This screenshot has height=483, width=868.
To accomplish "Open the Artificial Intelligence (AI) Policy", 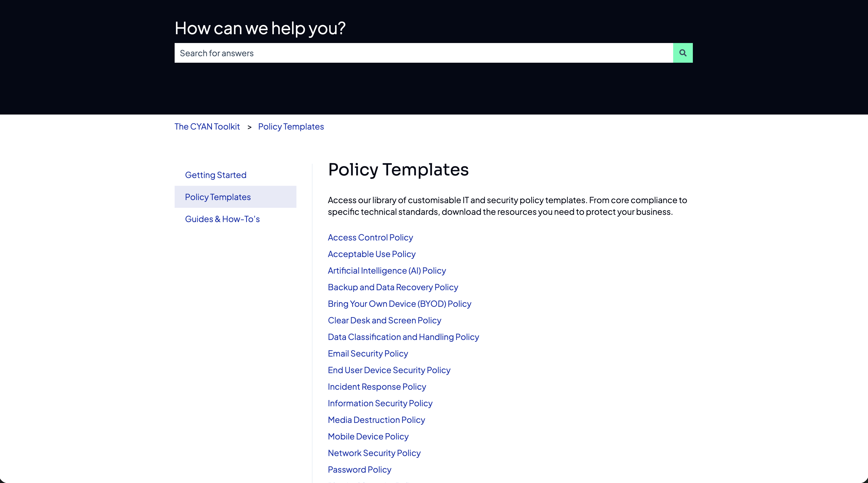I will click(387, 270).
